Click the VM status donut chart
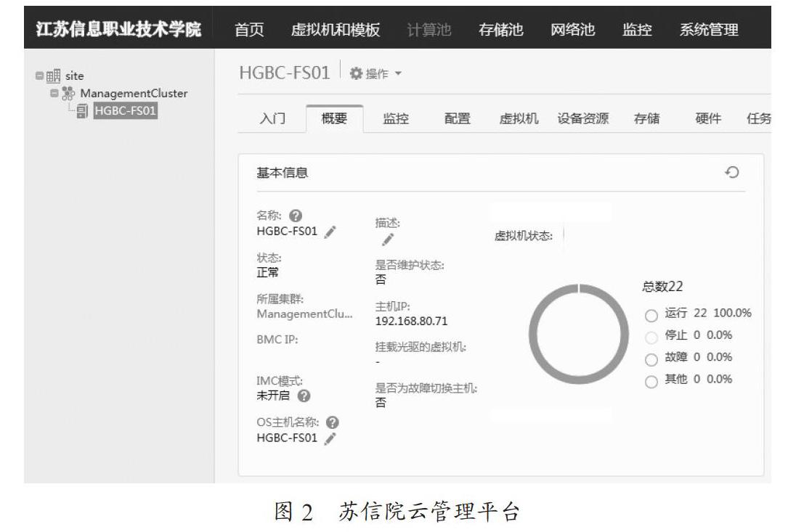Viewport: 788px width, 532px height. click(x=579, y=334)
